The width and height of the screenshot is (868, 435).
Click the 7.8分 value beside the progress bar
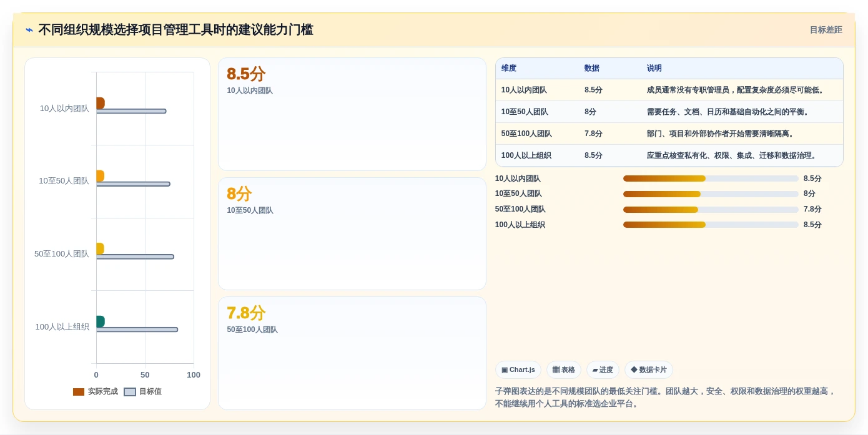pos(812,210)
